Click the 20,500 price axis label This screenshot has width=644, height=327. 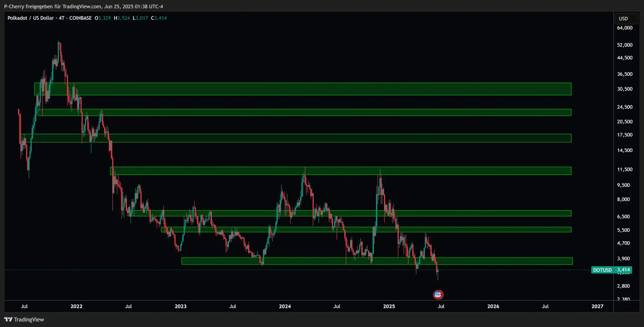pos(625,122)
